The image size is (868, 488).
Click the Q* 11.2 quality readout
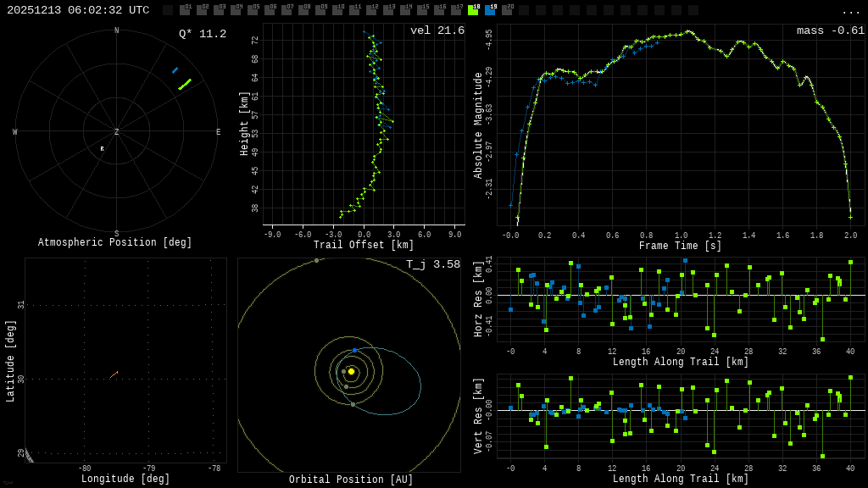(x=202, y=34)
